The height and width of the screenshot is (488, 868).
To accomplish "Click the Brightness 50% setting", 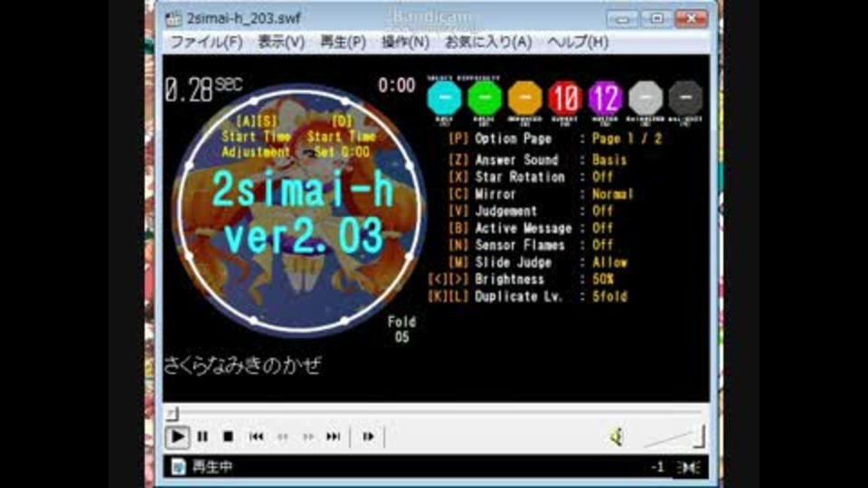I will tap(521, 279).
